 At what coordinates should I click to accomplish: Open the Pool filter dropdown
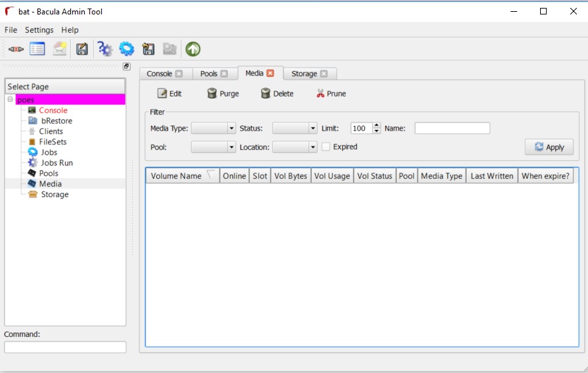(x=213, y=147)
